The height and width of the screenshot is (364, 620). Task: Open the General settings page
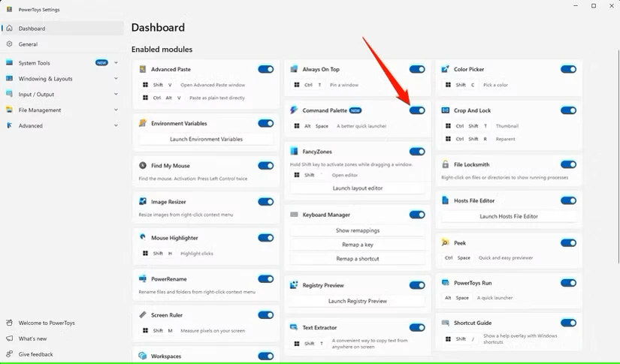pos(28,44)
